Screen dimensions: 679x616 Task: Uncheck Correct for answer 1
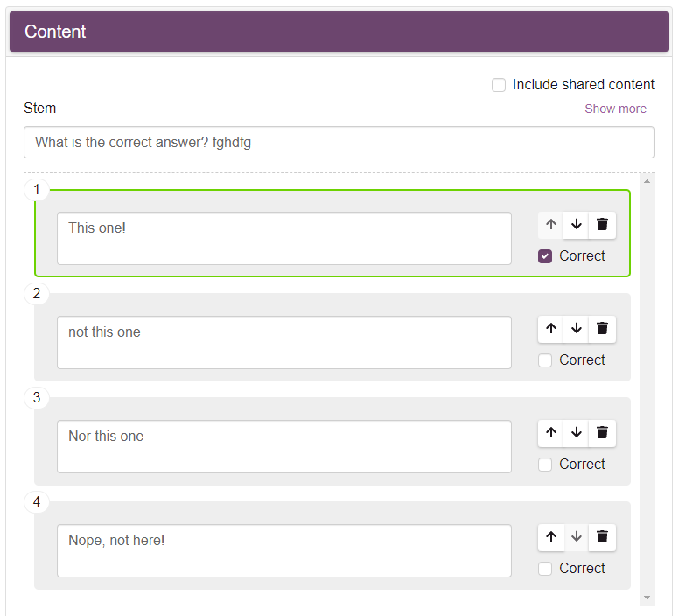coord(545,256)
